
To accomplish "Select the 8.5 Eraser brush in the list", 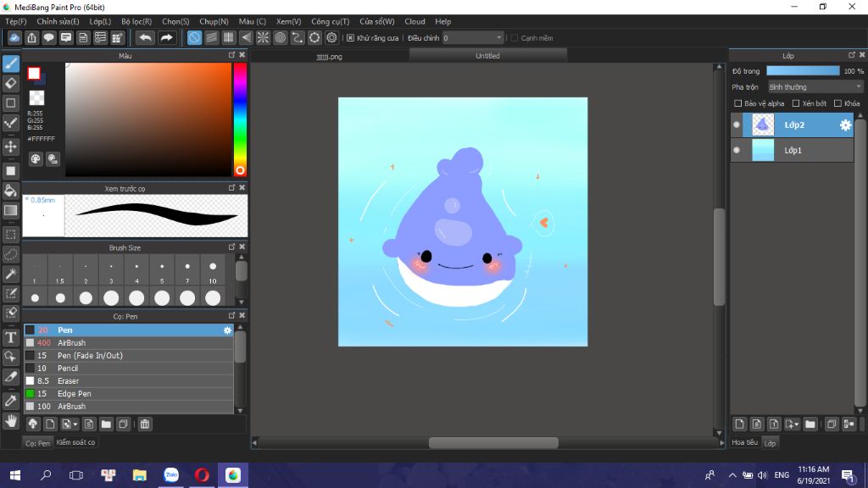I will pos(129,381).
